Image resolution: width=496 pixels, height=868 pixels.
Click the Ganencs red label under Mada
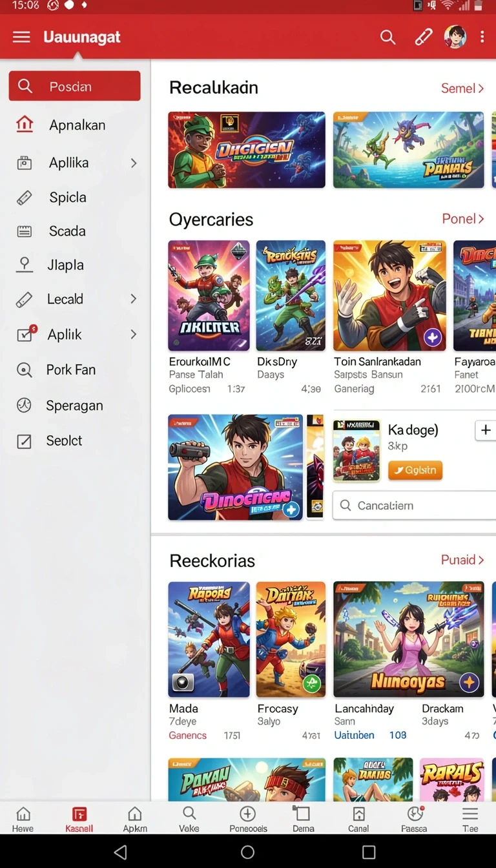tap(187, 735)
